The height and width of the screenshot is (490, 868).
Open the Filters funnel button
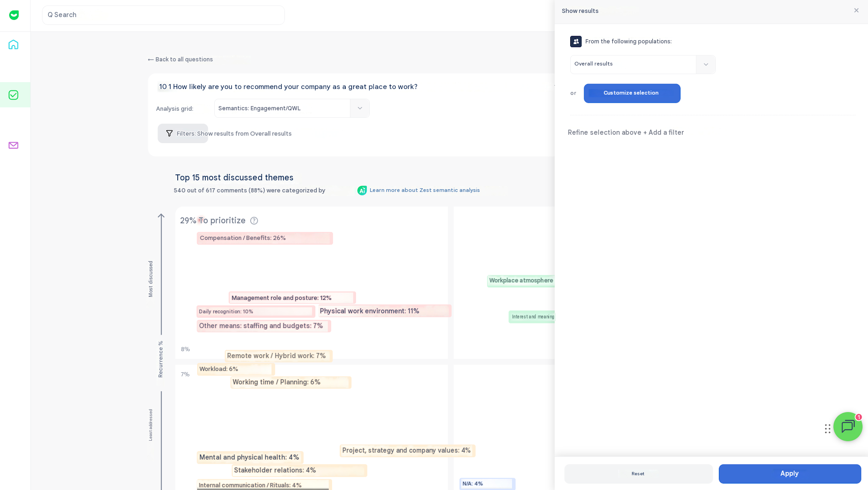(183, 133)
